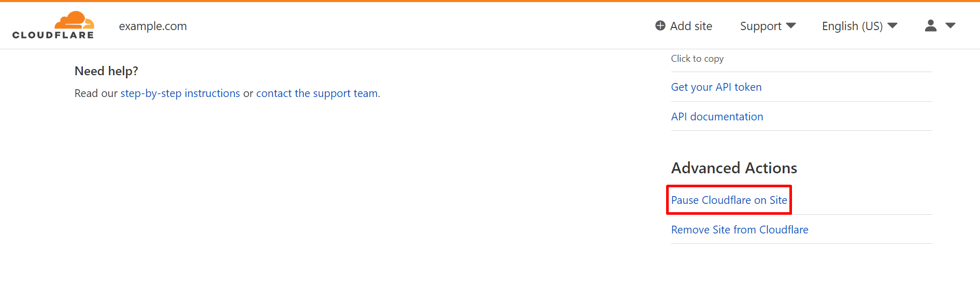Click the 'Click to copy' text

(x=697, y=59)
